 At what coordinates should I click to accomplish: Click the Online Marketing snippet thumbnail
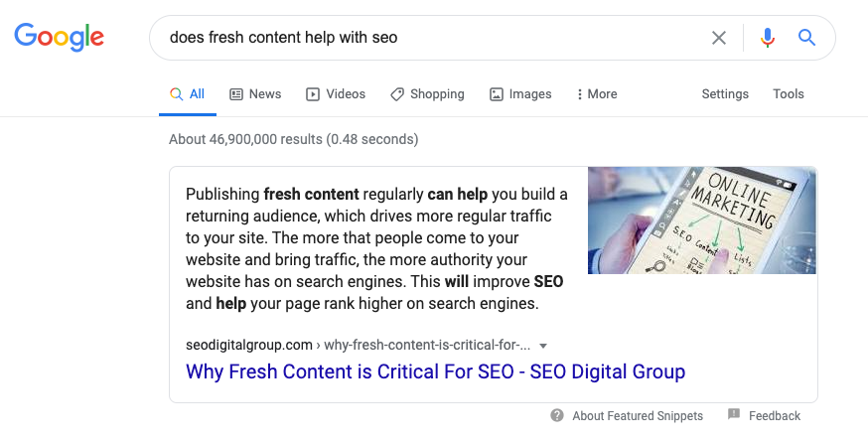(702, 221)
